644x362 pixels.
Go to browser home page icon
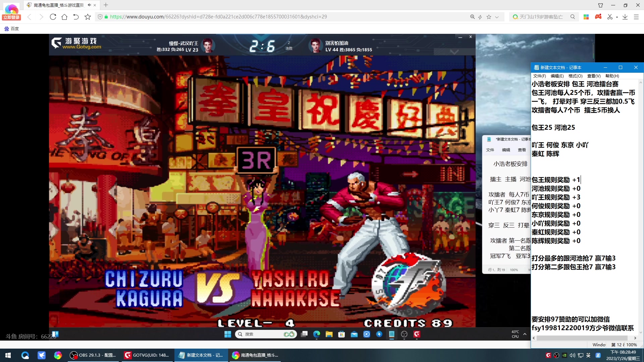click(64, 17)
